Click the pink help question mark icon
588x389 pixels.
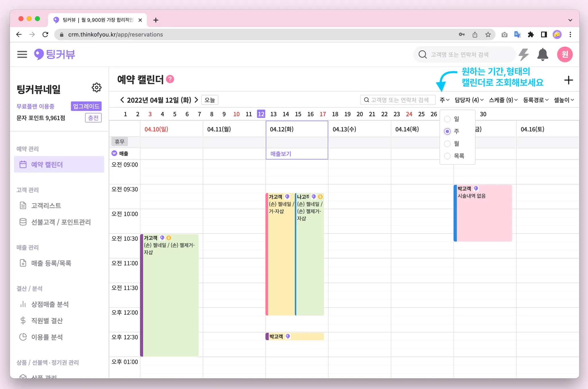(170, 79)
